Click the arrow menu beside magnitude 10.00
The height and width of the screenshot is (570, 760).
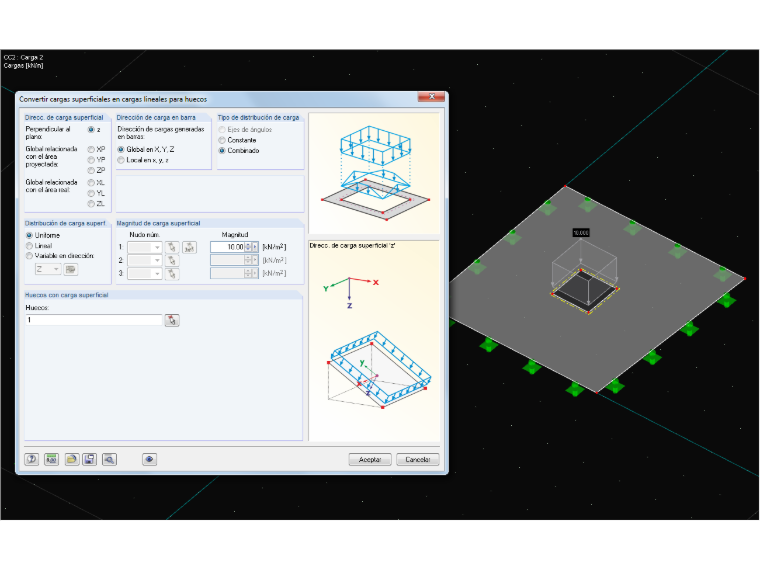coord(255,247)
